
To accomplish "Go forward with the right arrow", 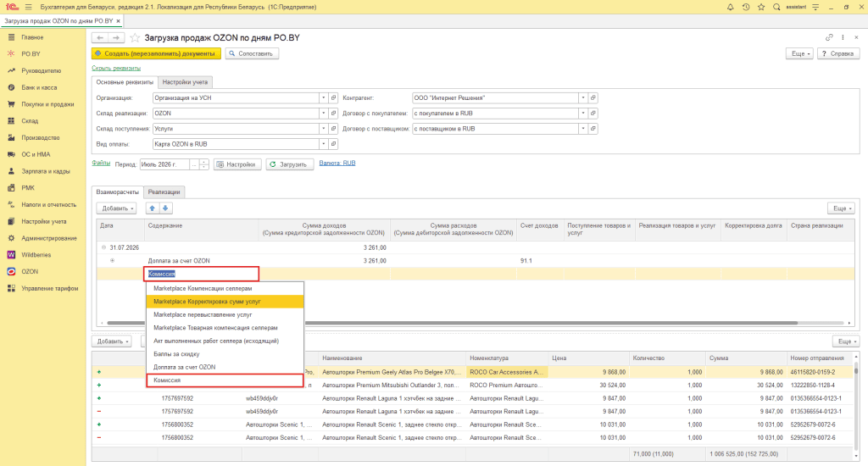I will 116,37.
